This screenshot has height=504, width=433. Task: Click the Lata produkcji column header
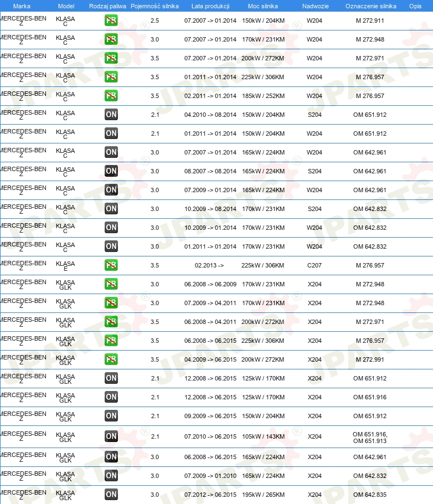click(210, 6)
